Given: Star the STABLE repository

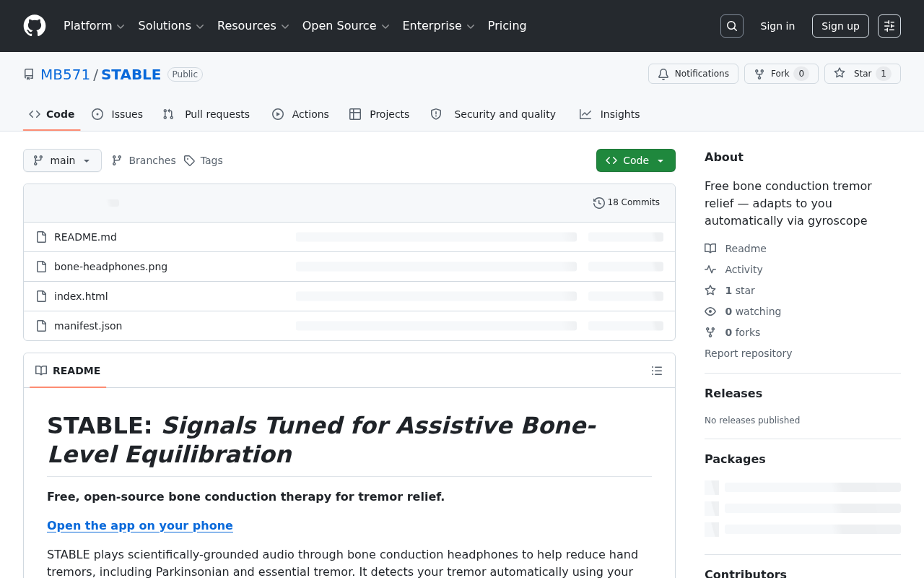Looking at the screenshot, I should click(863, 74).
